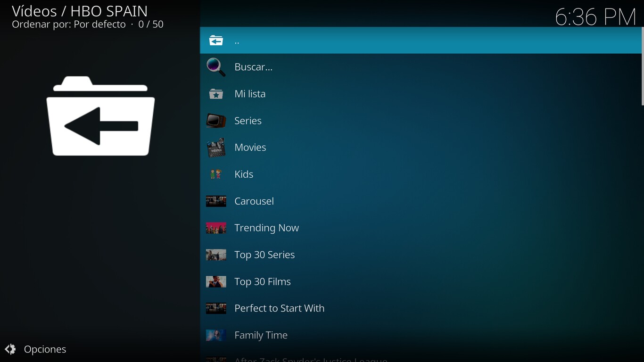Open Movies via its poster thumbnail icon
644x362 pixels.
click(215, 147)
